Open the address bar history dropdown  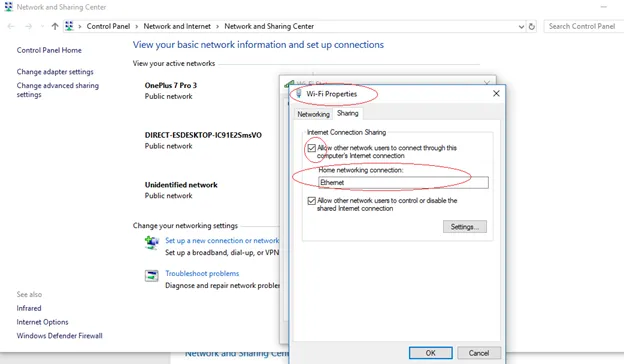click(521, 27)
